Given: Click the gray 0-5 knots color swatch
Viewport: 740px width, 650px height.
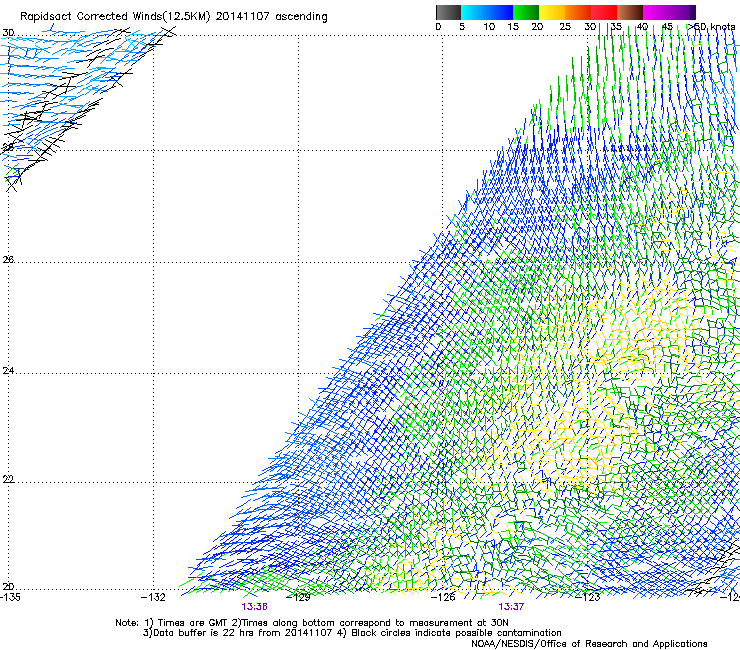Looking at the screenshot, I should (x=448, y=12).
